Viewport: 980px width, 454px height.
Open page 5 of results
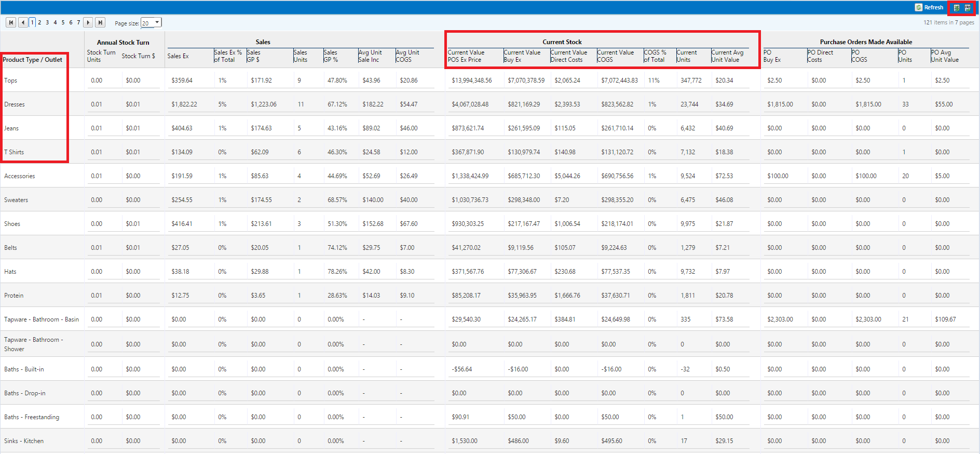[x=63, y=22]
